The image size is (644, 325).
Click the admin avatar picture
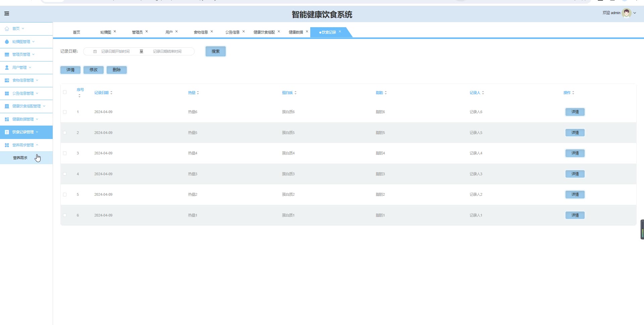tap(626, 13)
